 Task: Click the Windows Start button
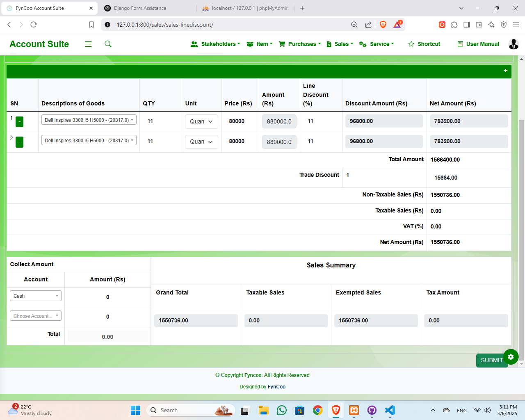tap(135, 410)
